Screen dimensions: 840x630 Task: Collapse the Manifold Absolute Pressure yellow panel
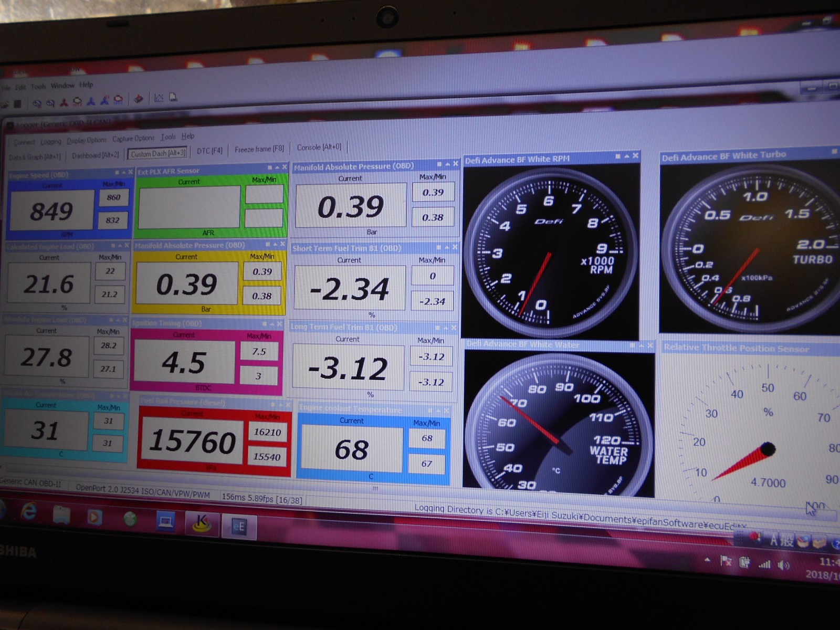275,244
